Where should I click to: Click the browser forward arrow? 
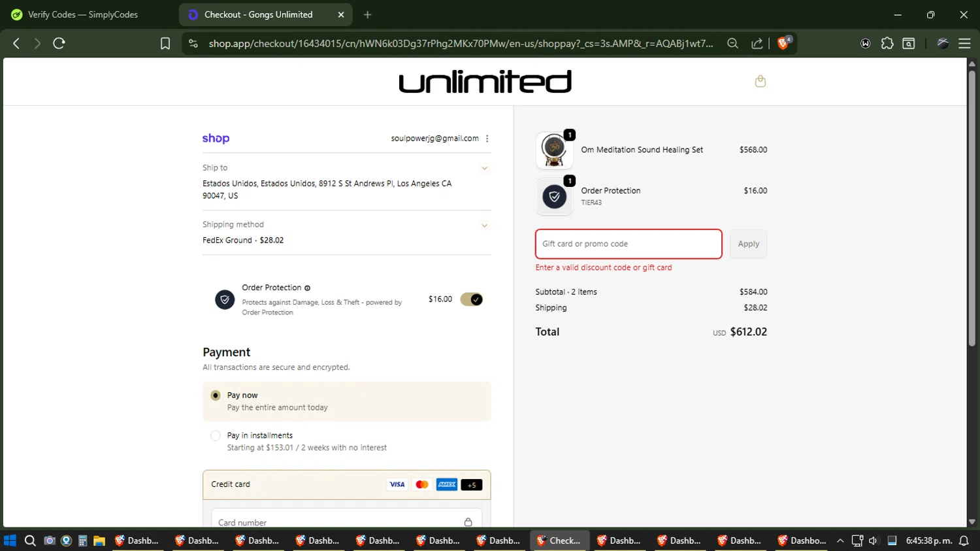point(37,43)
